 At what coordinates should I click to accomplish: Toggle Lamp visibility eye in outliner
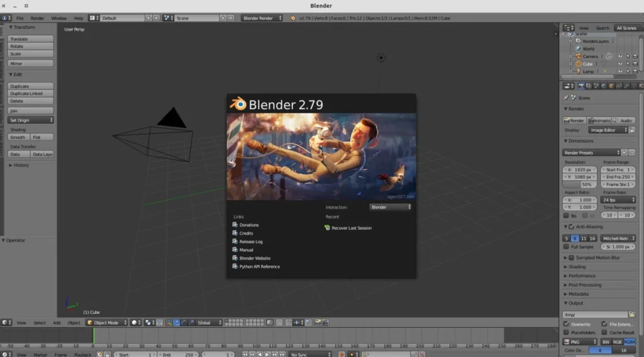point(620,71)
